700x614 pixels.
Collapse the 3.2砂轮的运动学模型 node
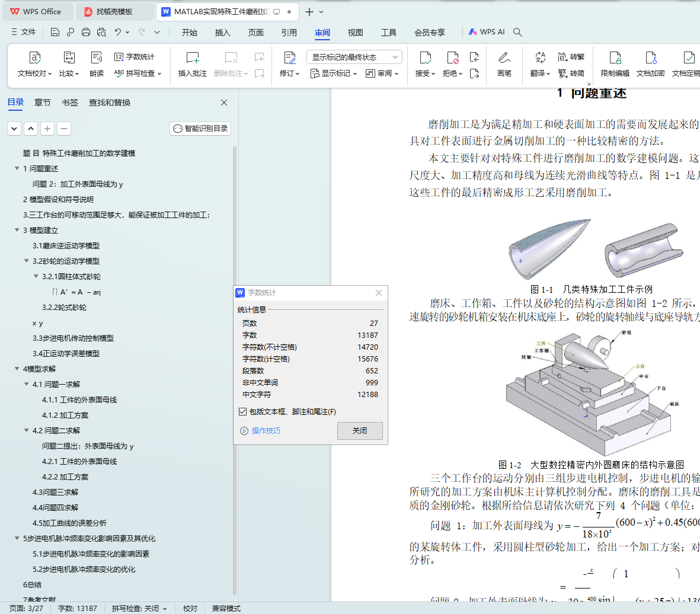26,261
